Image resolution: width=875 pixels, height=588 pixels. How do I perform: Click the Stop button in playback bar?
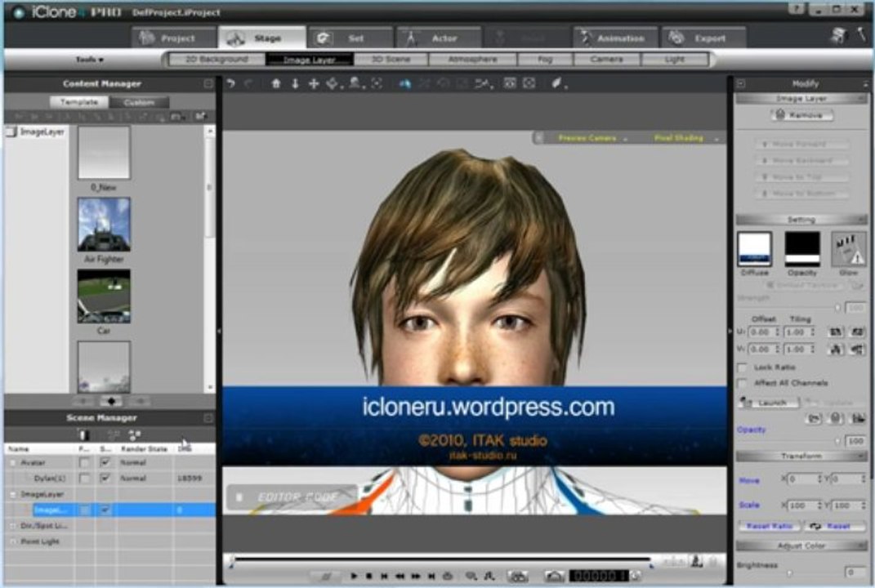(x=368, y=576)
